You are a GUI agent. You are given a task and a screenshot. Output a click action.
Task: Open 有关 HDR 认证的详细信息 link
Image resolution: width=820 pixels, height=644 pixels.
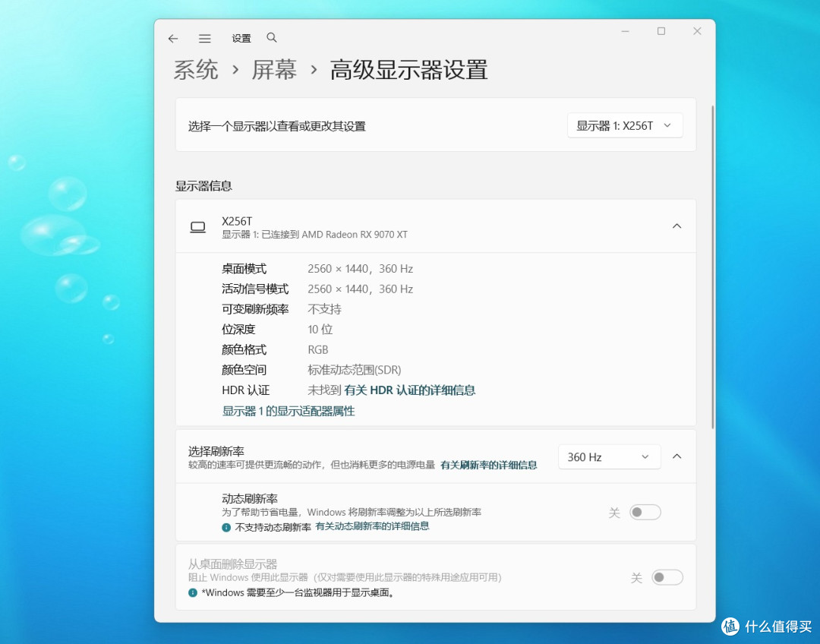coord(409,390)
